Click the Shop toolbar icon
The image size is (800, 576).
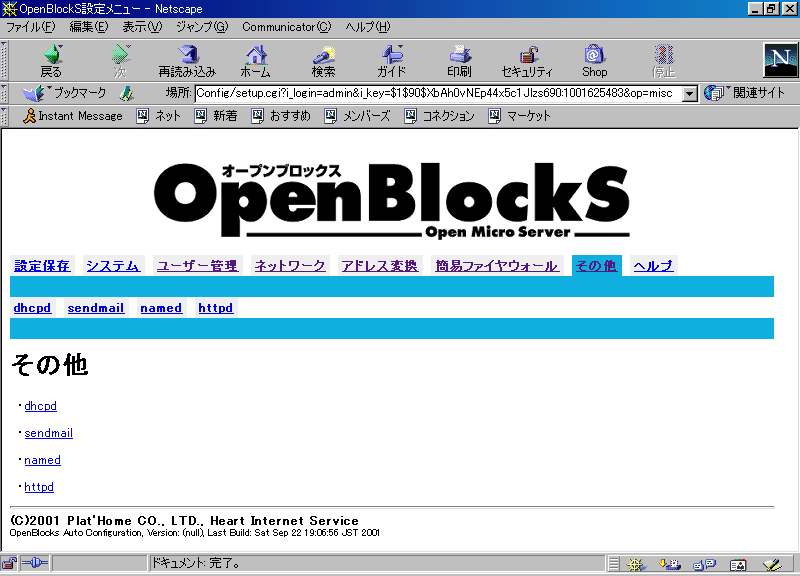[595, 61]
